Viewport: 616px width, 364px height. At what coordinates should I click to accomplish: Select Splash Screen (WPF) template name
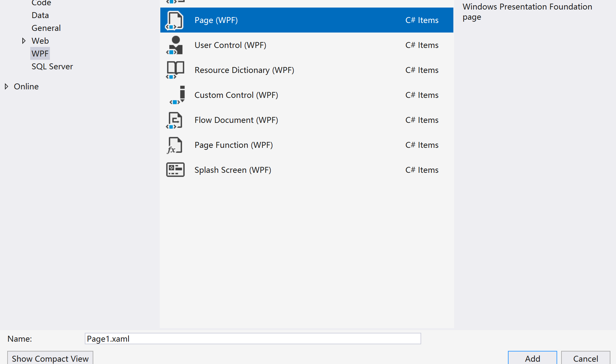pyautogui.click(x=233, y=170)
